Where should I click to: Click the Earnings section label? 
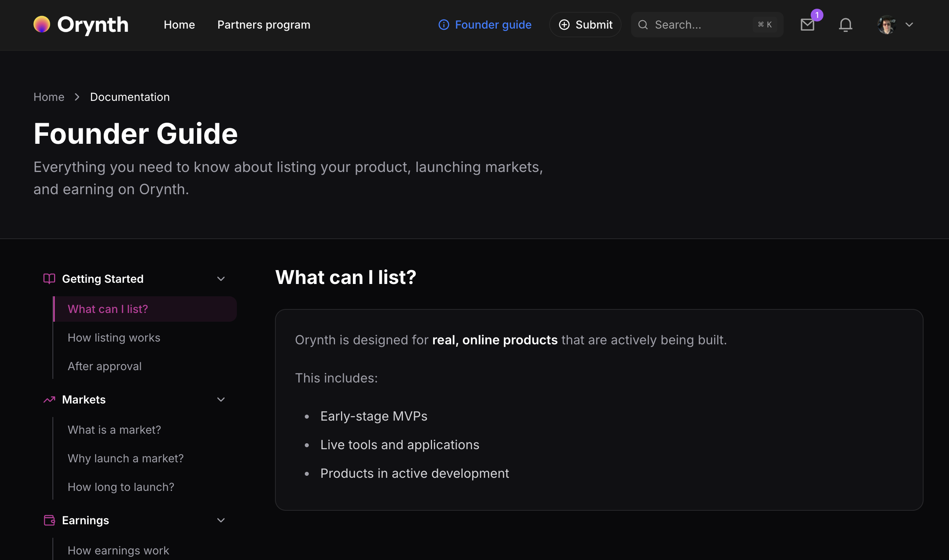click(85, 520)
